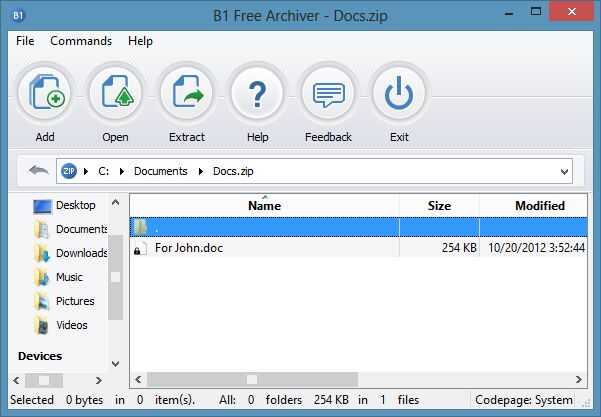Select the Documents folder icon in sidebar
This screenshot has width=601, height=417.
pyautogui.click(x=41, y=230)
